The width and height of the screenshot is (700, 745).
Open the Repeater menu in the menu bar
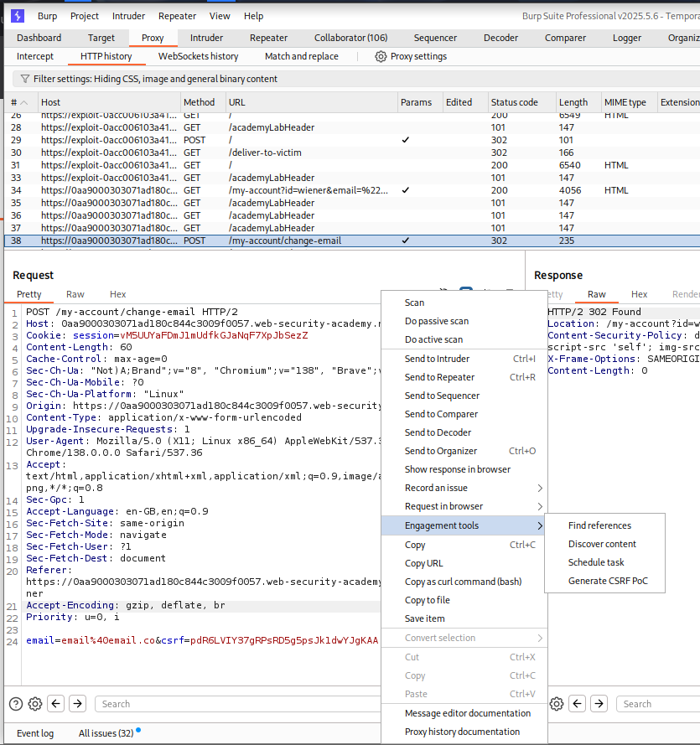[177, 16]
